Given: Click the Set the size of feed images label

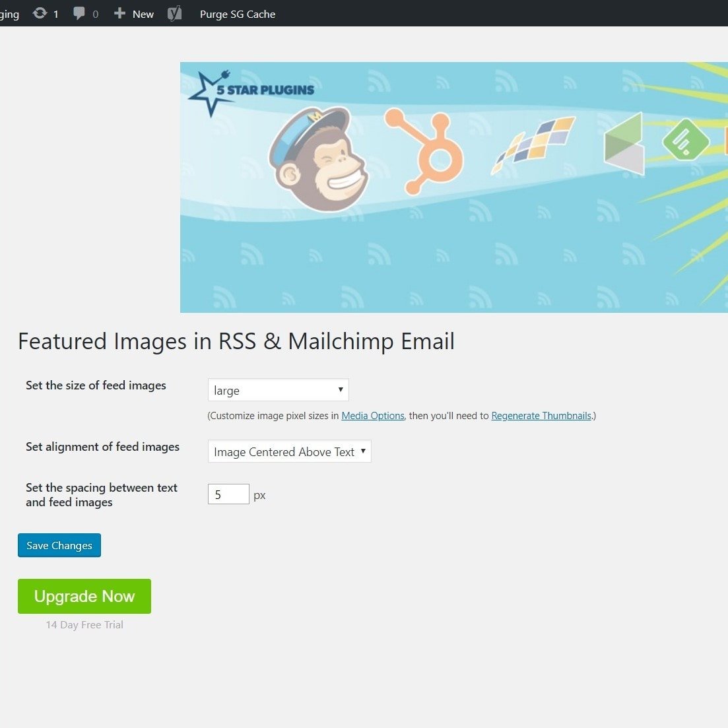Looking at the screenshot, I should pos(96,385).
